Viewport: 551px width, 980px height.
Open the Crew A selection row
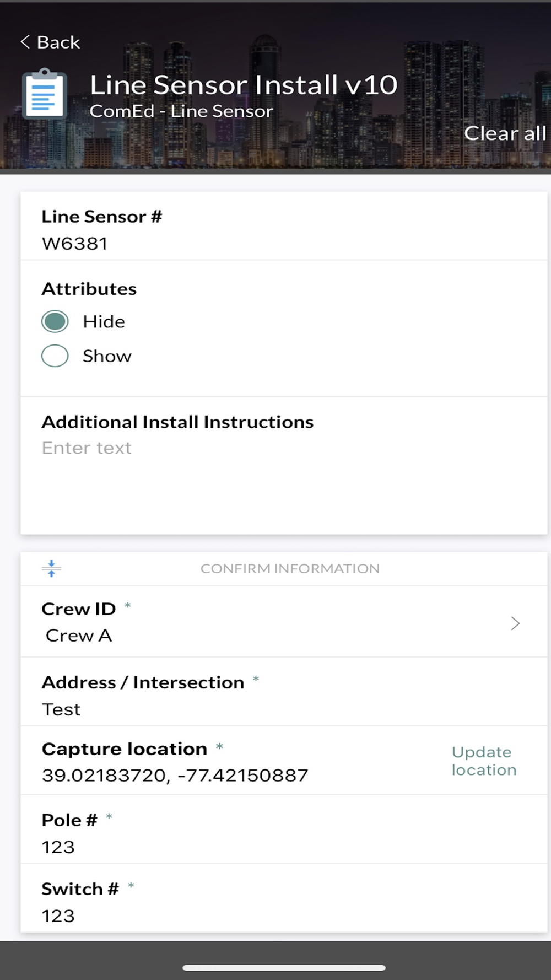(x=79, y=636)
